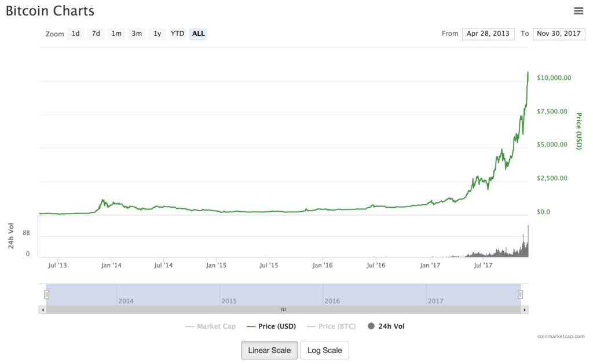Click the 2016 label in navigator
The image size is (593, 364).
[332, 301]
